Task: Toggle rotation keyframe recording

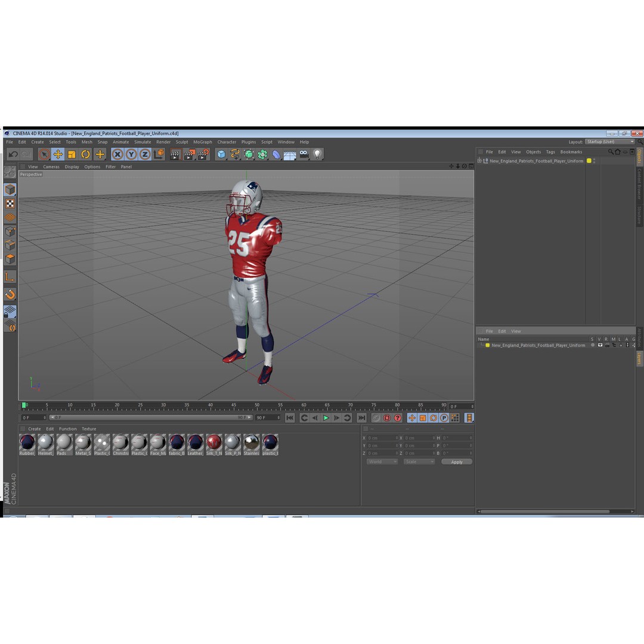Action: [434, 417]
